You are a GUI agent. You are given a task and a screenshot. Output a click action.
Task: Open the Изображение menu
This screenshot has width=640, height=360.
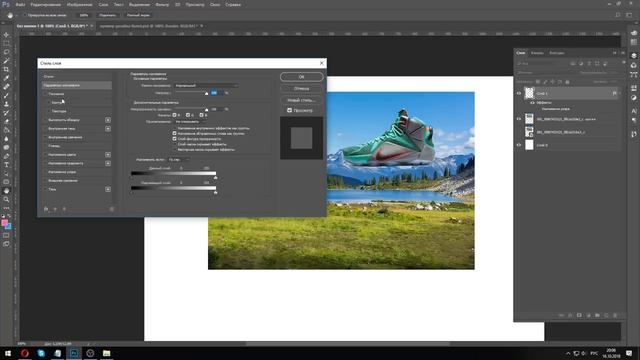[x=79, y=4]
